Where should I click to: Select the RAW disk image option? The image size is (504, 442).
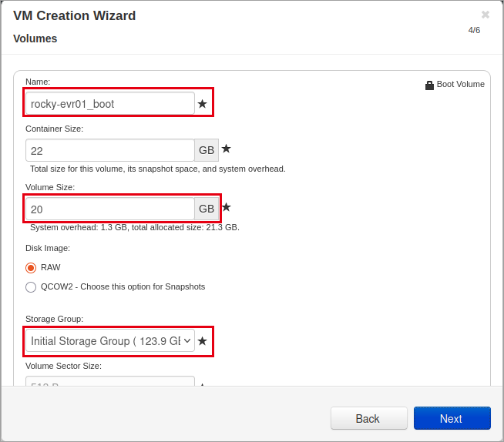pos(31,268)
